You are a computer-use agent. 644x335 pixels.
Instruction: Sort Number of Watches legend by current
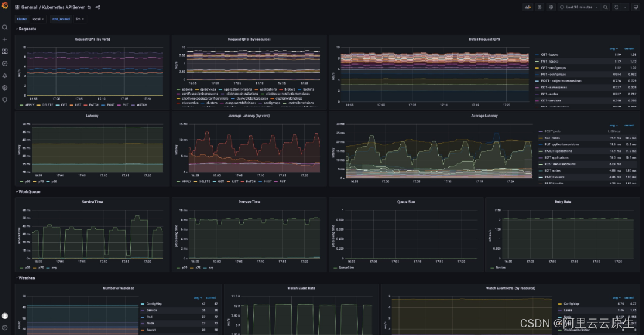[211, 297]
